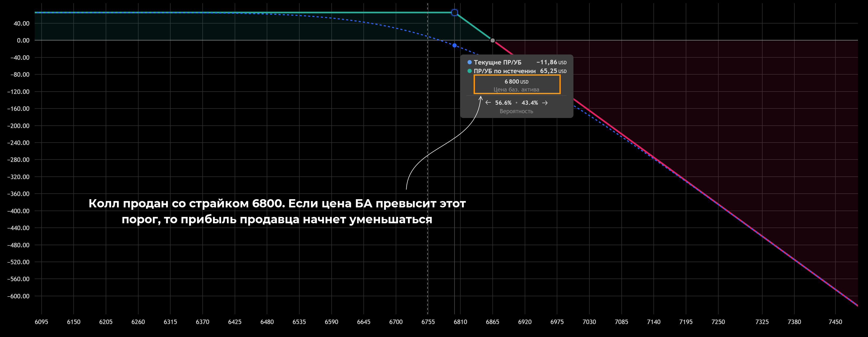The image size is (868, 337).
Task: Click the left arrow beside 56.6% probability
Action: [488, 103]
